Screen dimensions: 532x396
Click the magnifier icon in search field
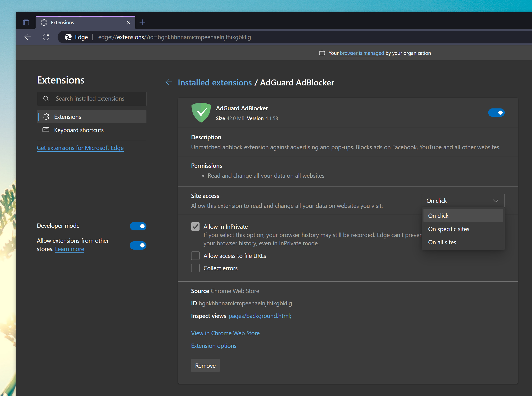pos(46,99)
